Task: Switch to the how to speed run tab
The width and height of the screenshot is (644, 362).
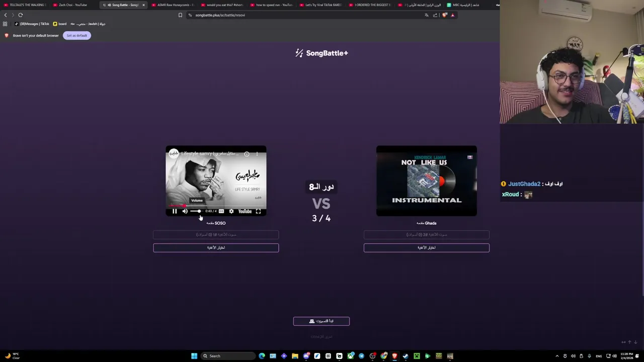Action: [271, 5]
